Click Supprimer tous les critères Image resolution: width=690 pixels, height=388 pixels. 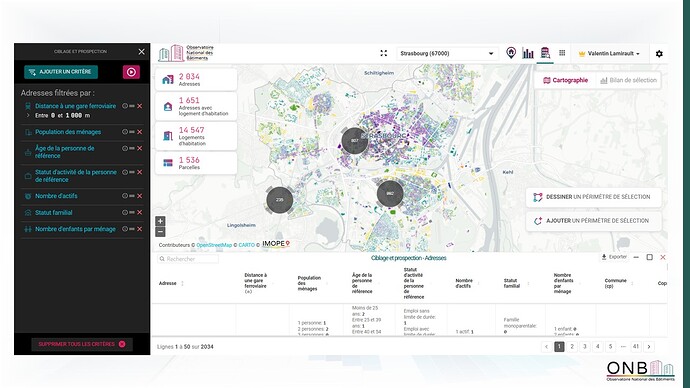82,344
